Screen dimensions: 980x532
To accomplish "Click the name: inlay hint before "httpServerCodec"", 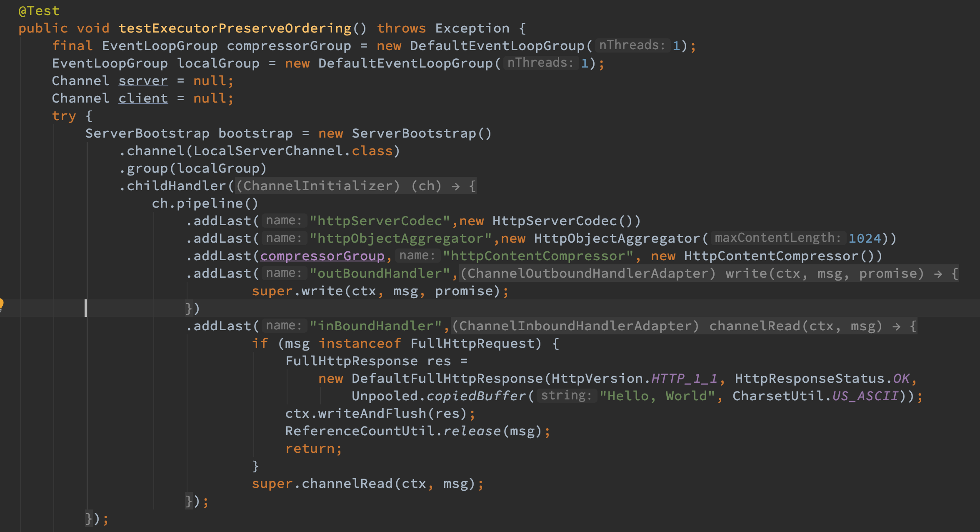I will pos(284,220).
